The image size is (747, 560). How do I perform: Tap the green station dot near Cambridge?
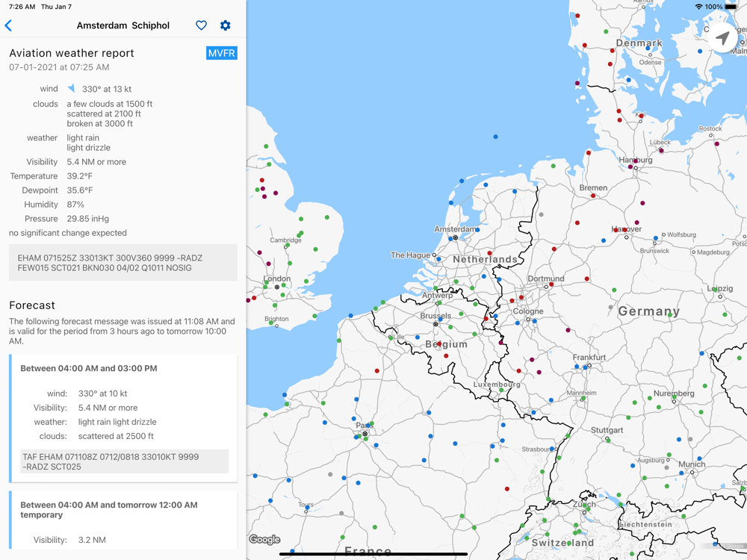[288, 245]
